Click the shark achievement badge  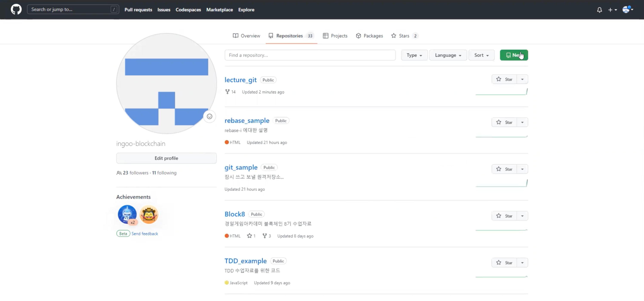click(127, 215)
